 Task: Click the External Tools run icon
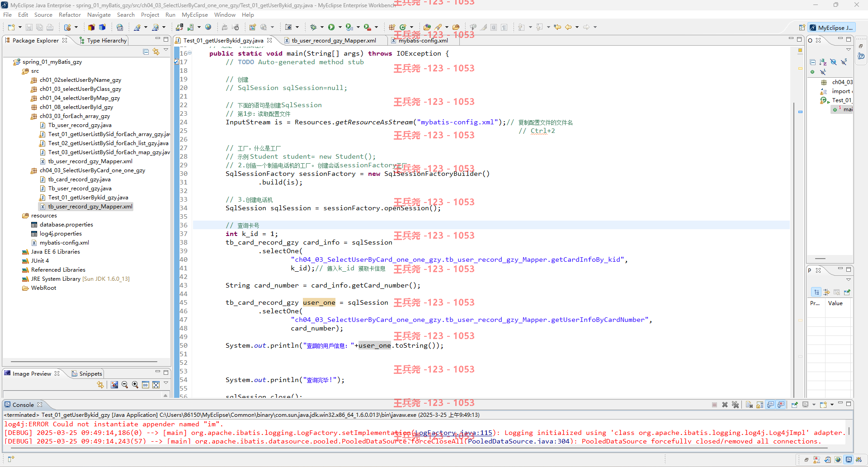click(368, 27)
